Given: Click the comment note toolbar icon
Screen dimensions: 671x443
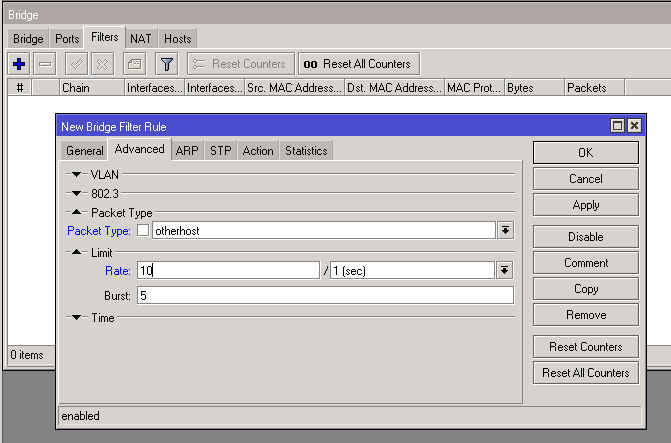Looking at the screenshot, I should coord(134,64).
